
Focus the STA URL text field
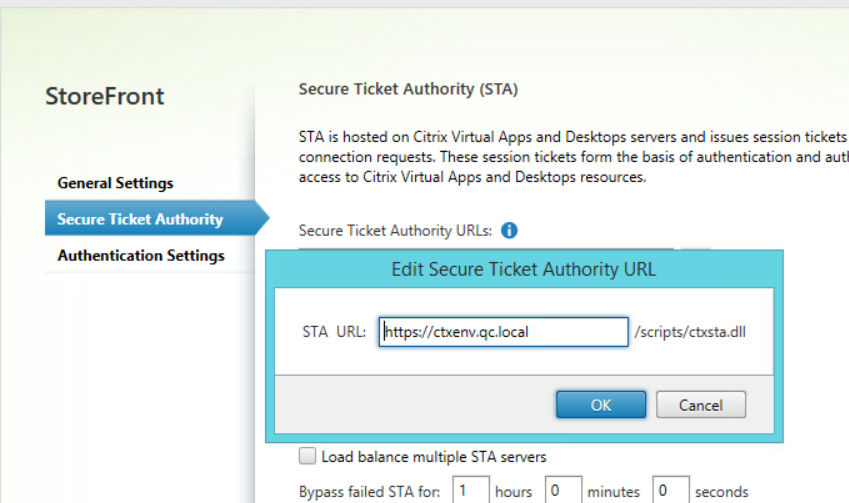click(503, 332)
